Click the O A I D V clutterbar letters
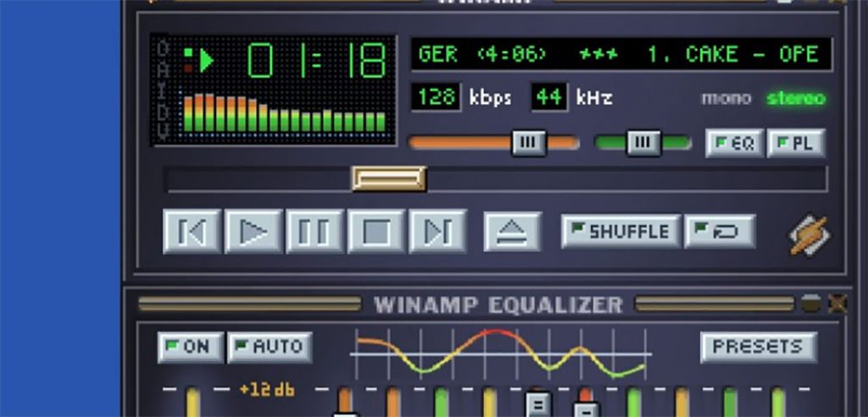Image resolution: width=868 pixels, height=417 pixels. [x=162, y=90]
